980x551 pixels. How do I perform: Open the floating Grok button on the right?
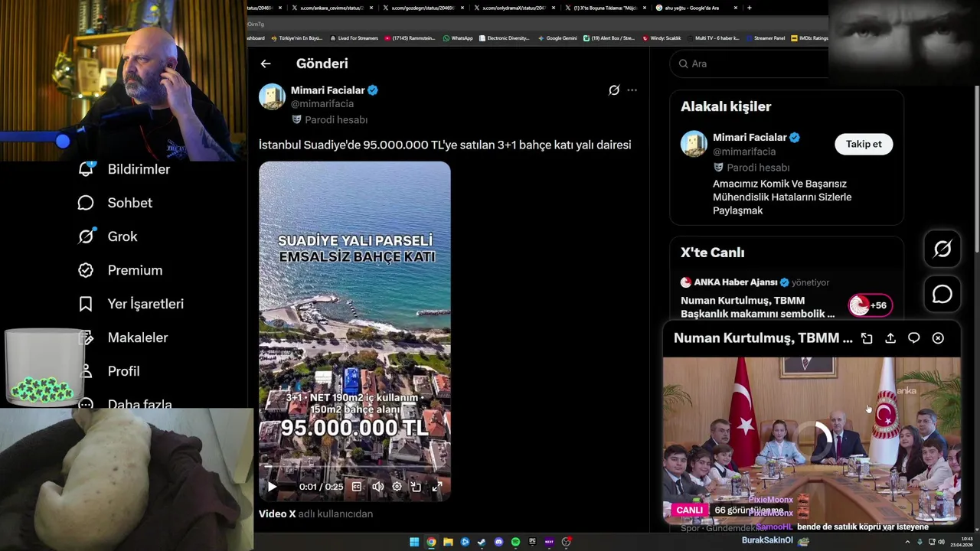tap(942, 249)
